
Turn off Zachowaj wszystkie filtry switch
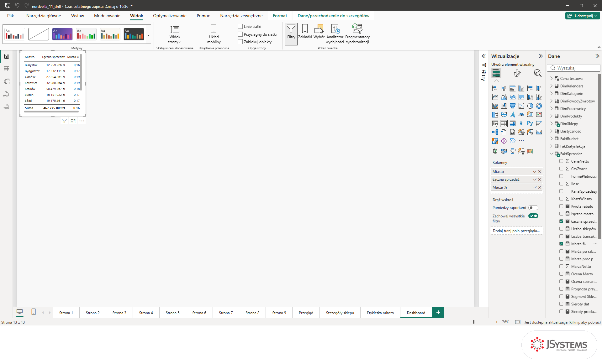533,216
